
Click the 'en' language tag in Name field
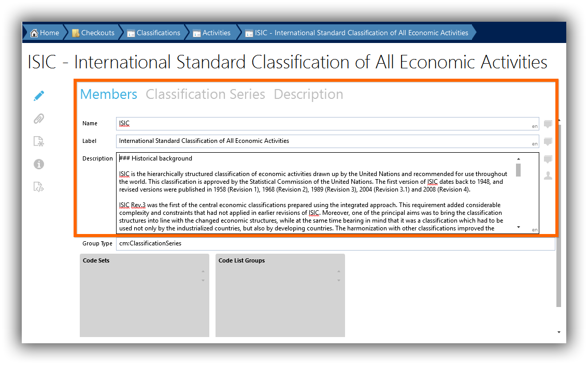coord(535,126)
